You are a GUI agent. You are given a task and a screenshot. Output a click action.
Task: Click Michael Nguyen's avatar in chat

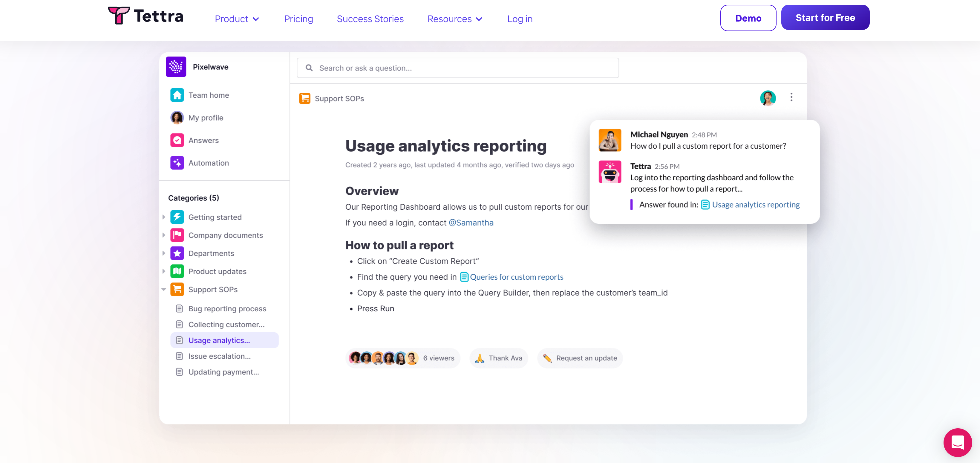610,140
